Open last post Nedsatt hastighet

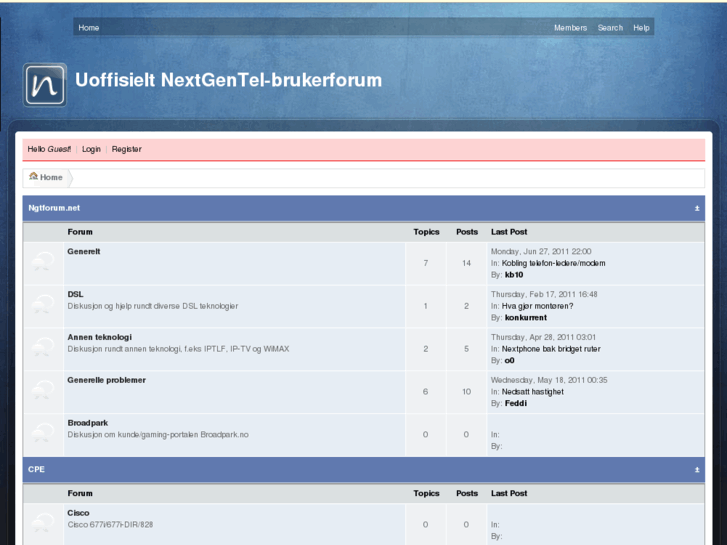[533, 392]
